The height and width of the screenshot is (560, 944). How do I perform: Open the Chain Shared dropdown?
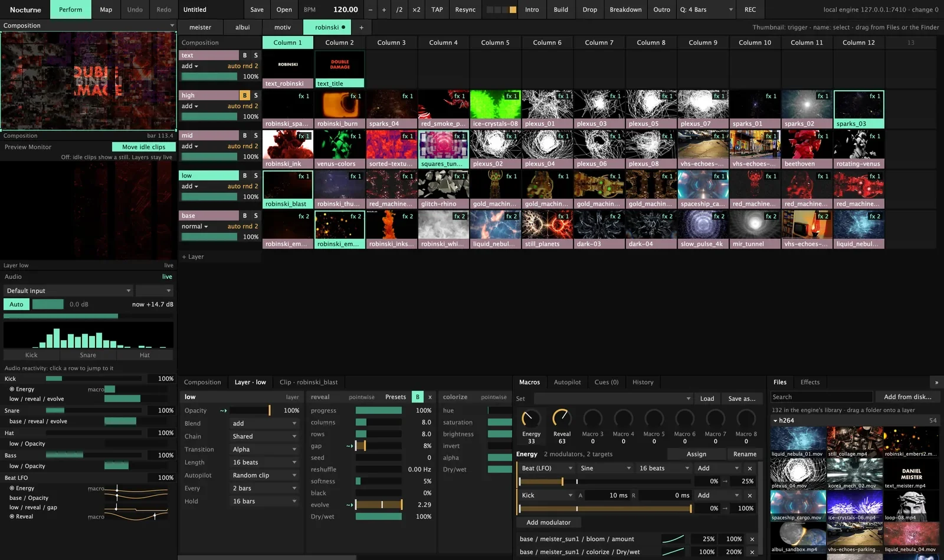(264, 436)
